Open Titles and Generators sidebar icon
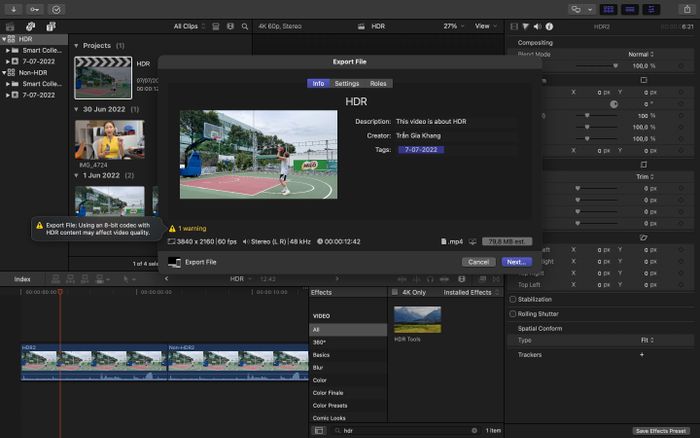 tap(51, 27)
